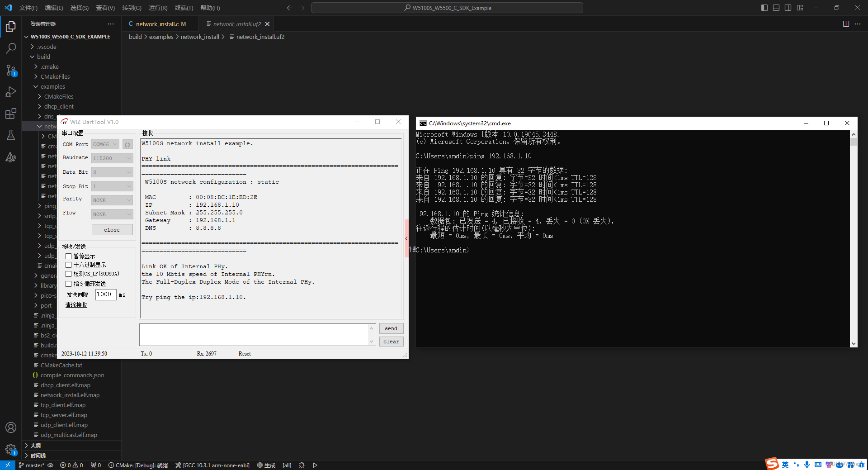Open the 运行(R) menu
Screen dimensions: 868x470
[x=158, y=8]
